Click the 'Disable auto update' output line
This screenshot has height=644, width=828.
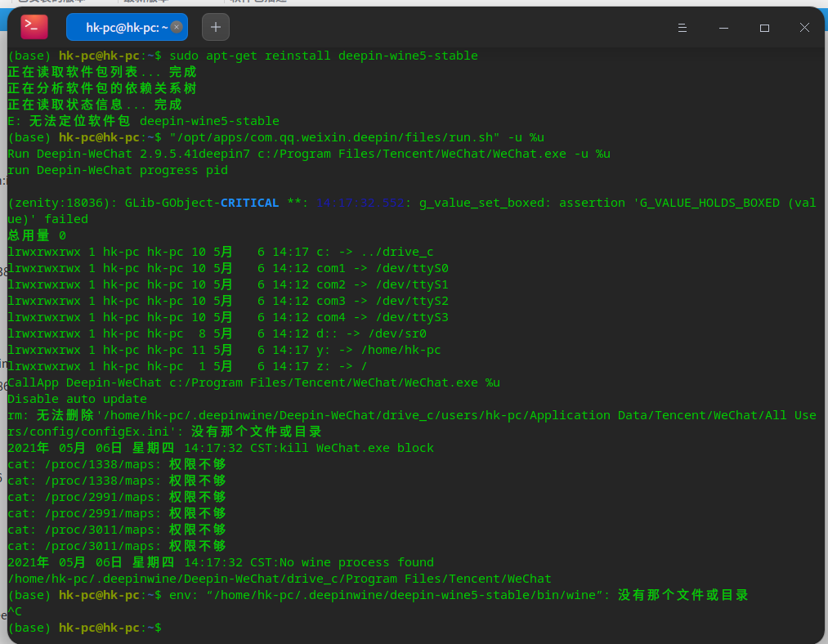[78, 399]
